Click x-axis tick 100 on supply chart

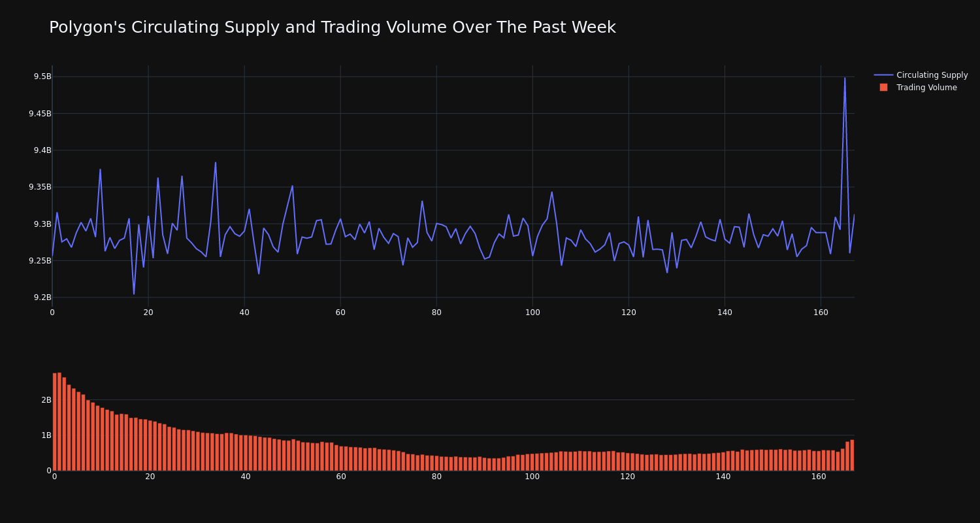point(532,312)
